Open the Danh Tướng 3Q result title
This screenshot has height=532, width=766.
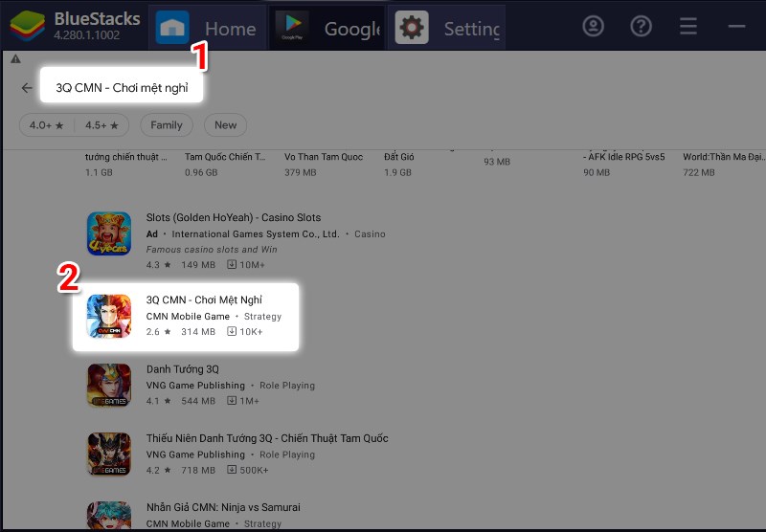pos(183,369)
